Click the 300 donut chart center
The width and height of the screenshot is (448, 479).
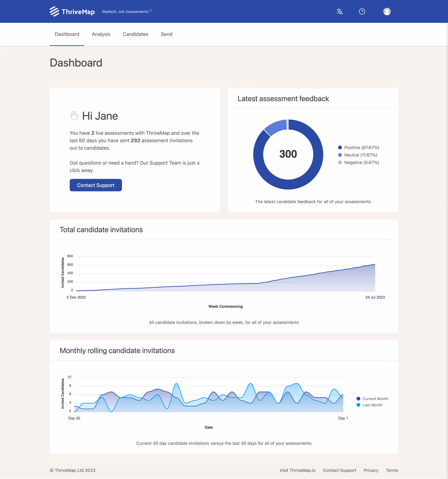coord(288,154)
